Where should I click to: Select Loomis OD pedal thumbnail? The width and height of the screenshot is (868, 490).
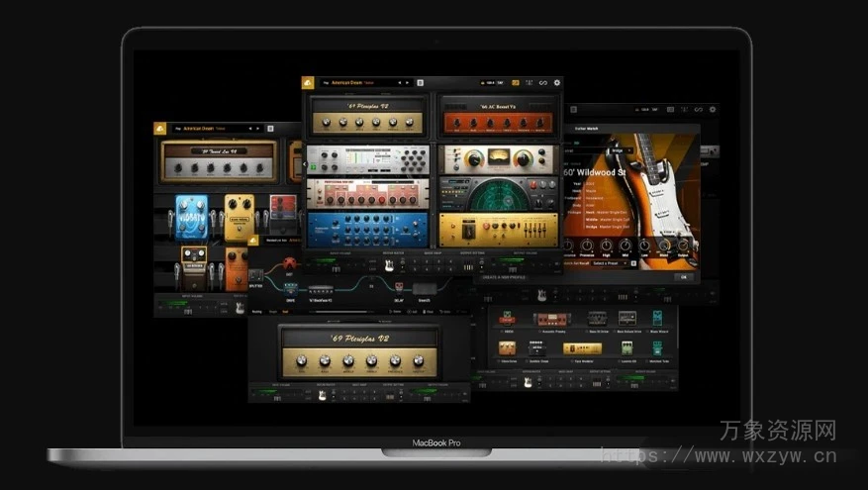[x=627, y=348]
